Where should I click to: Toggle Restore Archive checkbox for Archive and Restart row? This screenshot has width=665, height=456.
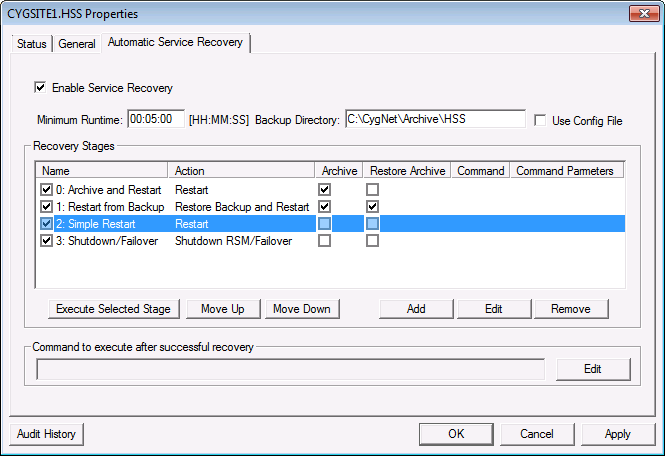(x=372, y=190)
